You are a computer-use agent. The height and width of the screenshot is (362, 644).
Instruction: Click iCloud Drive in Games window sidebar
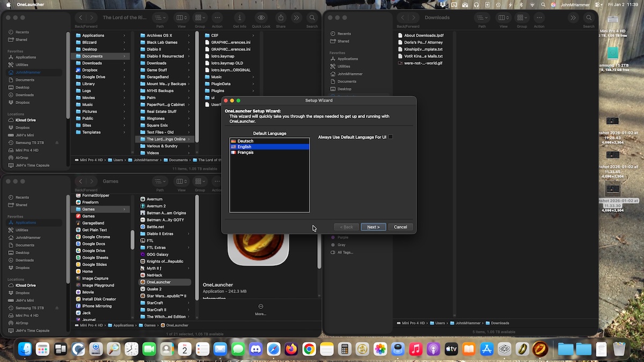pyautogui.click(x=25, y=285)
